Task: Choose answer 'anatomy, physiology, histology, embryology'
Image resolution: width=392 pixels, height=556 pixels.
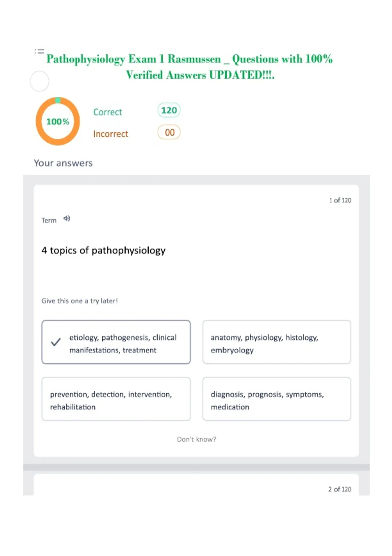Action: [x=277, y=342]
